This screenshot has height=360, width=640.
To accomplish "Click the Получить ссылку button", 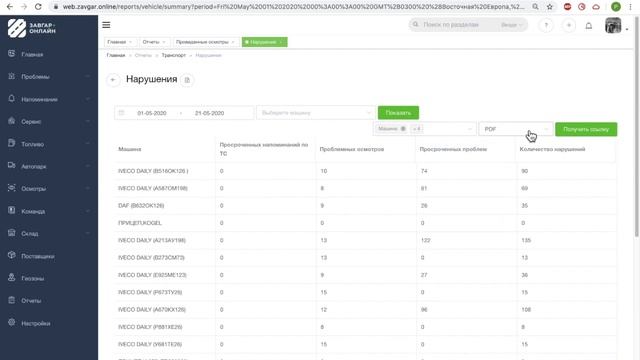I will click(x=586, y=129).
